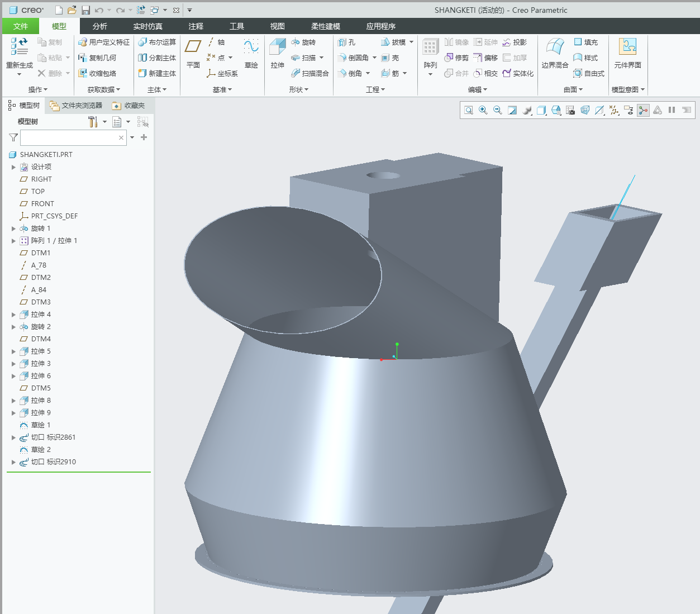This screenshot has height=614, width=700.
Task: Select SHANGKETI.PRT root in model tree
Action: pos(46,155)
